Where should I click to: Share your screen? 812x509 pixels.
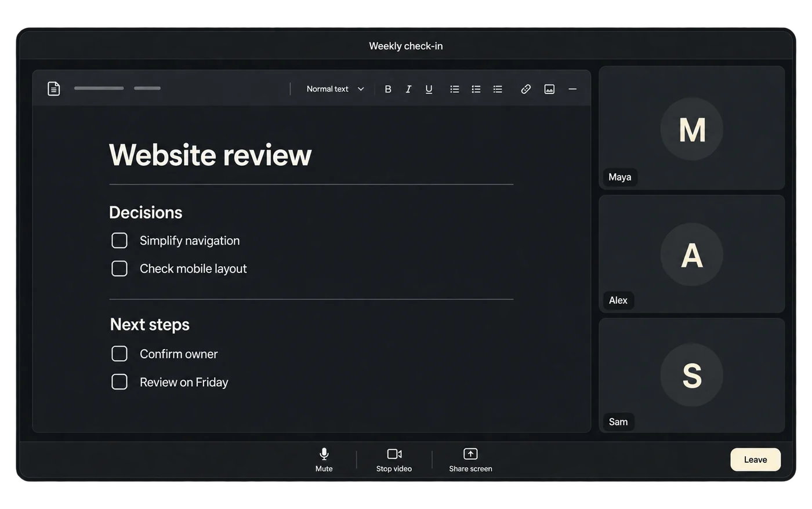(470, 460)
